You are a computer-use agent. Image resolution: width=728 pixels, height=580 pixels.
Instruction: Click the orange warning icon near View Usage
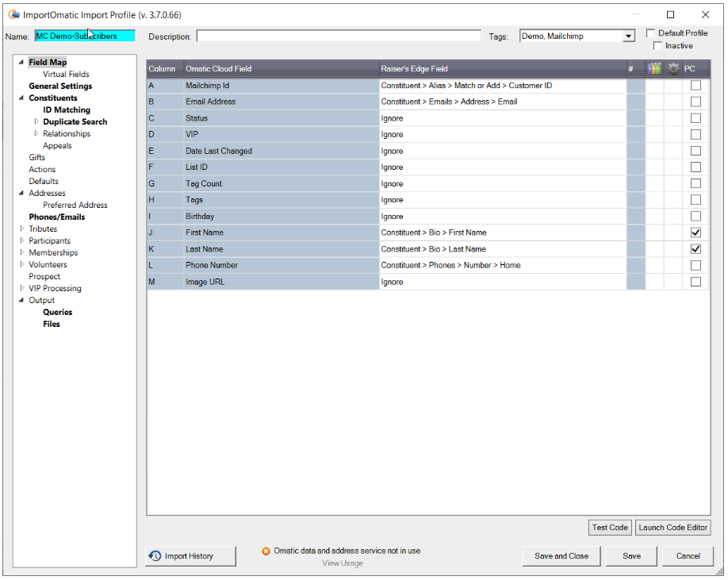(x=267, y=550)
